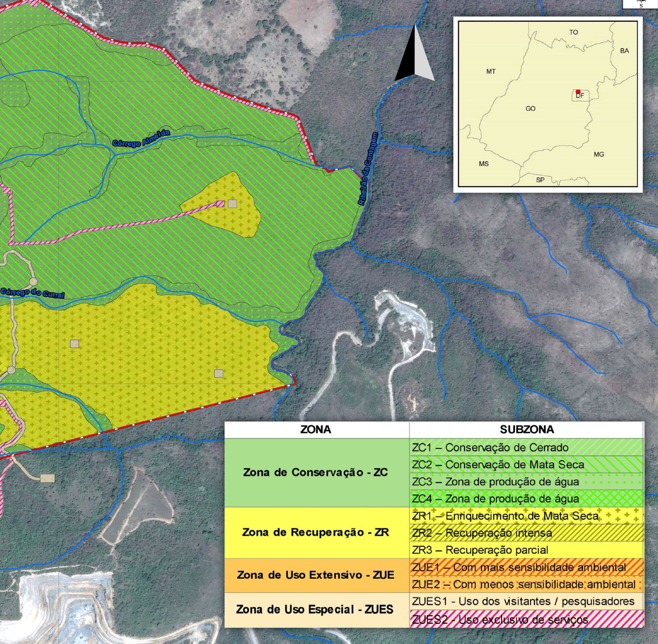658x644 pixels.
Task: Click the MT state label in inset map
Action: point(491,71)
